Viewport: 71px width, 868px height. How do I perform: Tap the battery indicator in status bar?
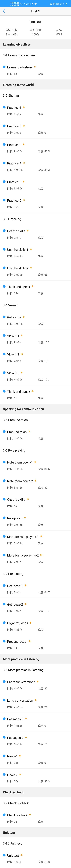[x=59, y=4]
